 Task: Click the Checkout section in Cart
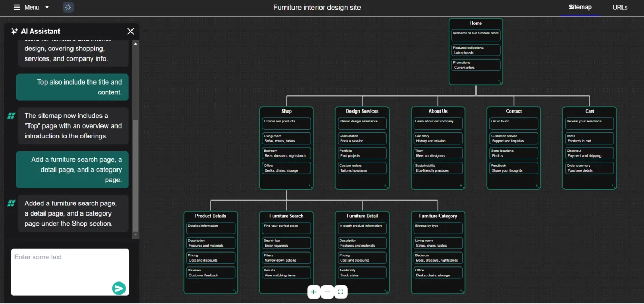tap(589, 153)
